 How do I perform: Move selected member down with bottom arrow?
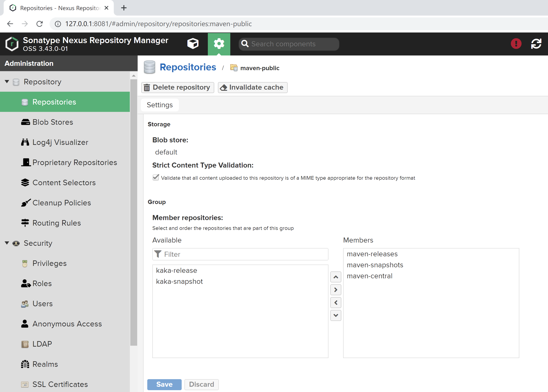click(x=335, y=315)
